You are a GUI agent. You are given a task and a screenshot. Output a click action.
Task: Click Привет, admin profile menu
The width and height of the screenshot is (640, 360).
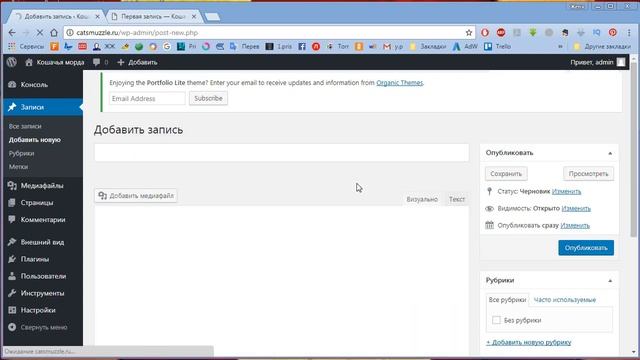pos(598,62)
